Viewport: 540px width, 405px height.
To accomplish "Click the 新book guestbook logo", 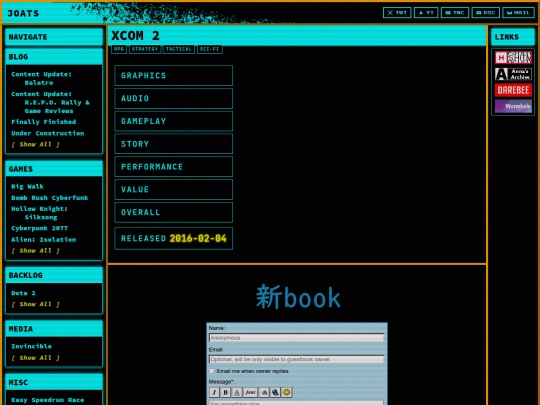I will (298, 297).
